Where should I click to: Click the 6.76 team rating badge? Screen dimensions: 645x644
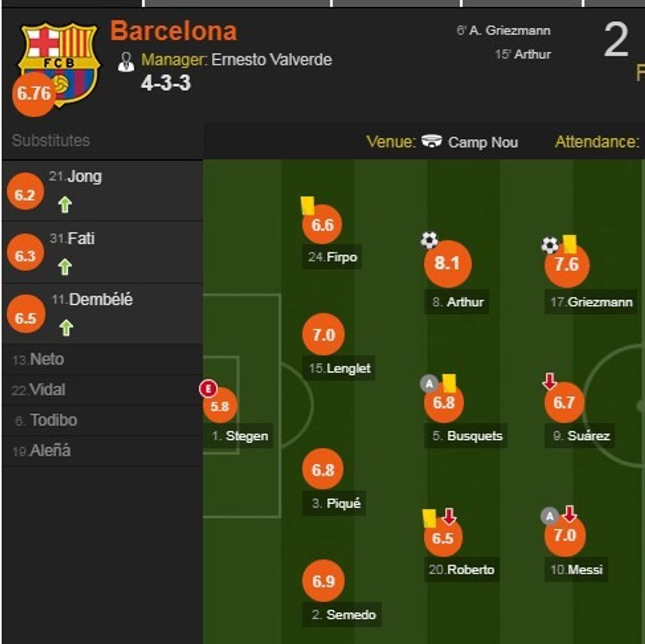coord(34,94)
